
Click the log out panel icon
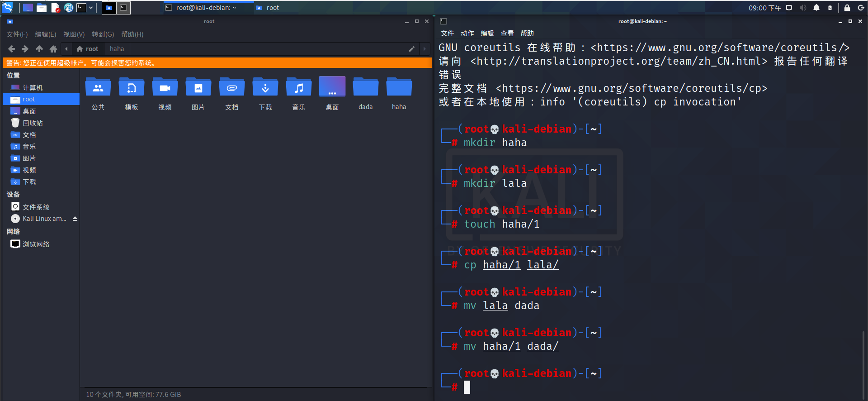(x=861, y=8)
